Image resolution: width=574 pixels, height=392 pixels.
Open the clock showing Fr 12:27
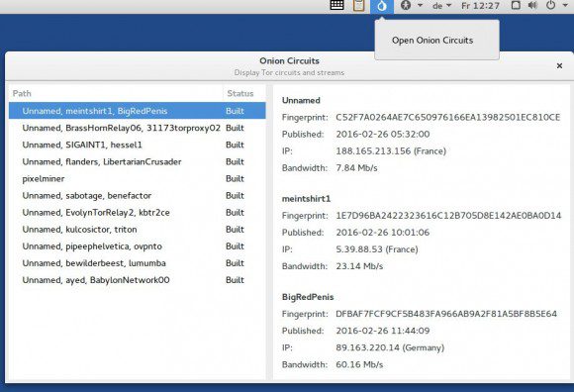(x=480, y=6)
